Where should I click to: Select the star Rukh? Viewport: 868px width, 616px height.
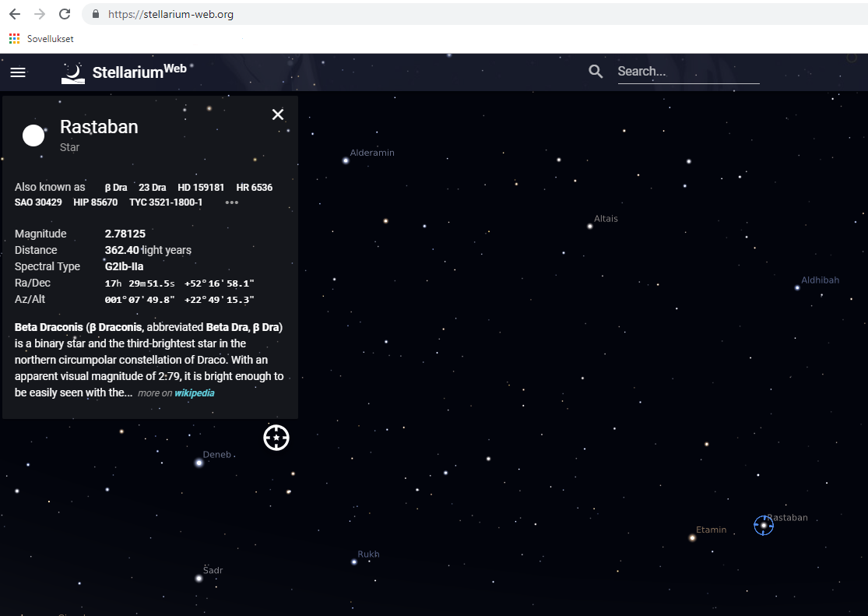coord(354,561)
